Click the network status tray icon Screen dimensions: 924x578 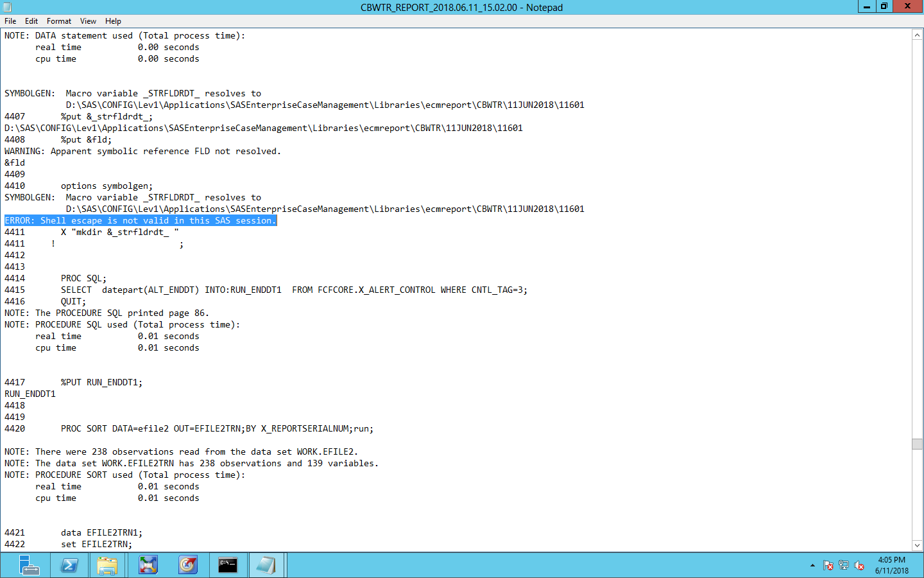843,566
